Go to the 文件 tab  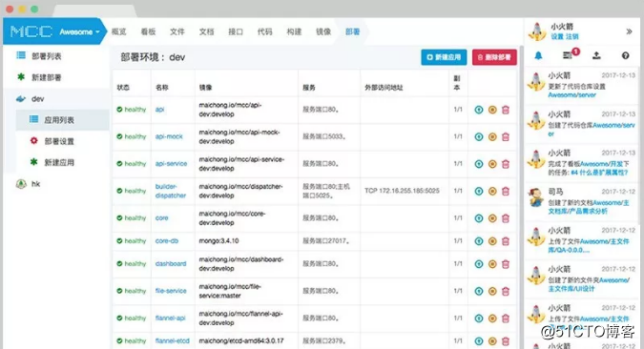coord(177,31)
